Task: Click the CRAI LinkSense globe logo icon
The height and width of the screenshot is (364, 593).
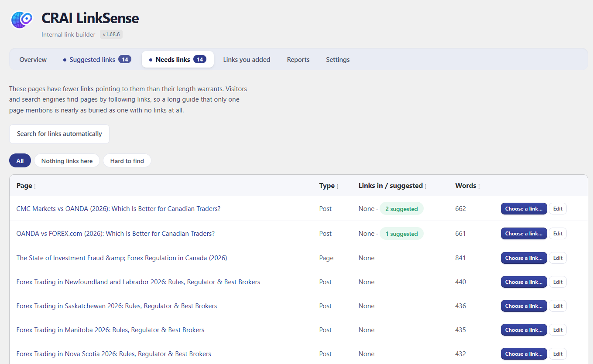Action: tap(22, 20)
